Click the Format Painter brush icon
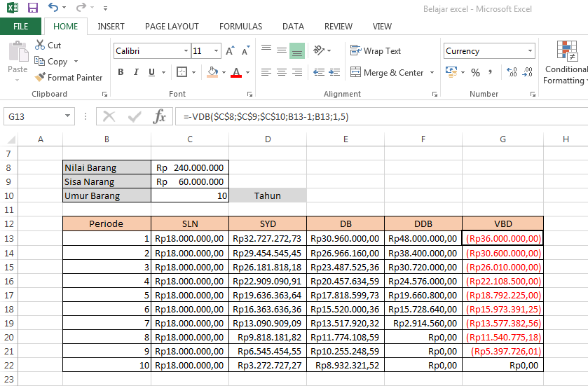 pos(40,77)
